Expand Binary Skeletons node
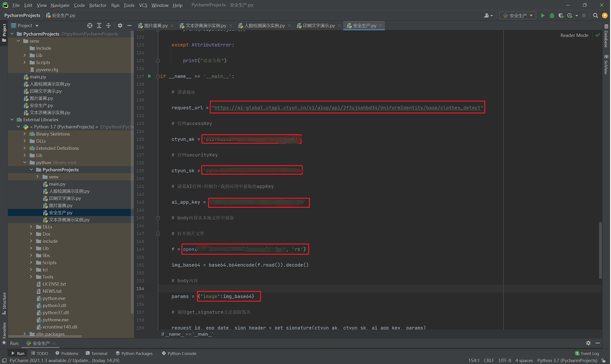The height and width of the screenshot is (364, 611). (x=25, y=134)
